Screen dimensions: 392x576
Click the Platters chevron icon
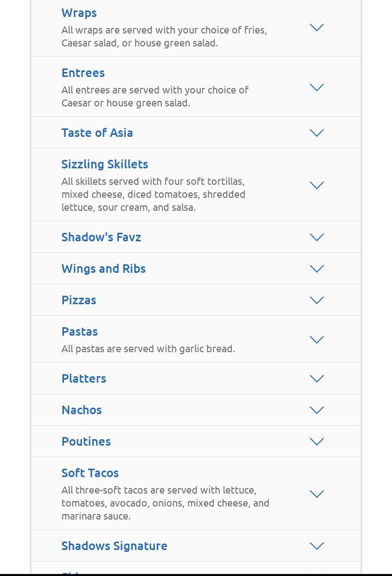point(317,379)
